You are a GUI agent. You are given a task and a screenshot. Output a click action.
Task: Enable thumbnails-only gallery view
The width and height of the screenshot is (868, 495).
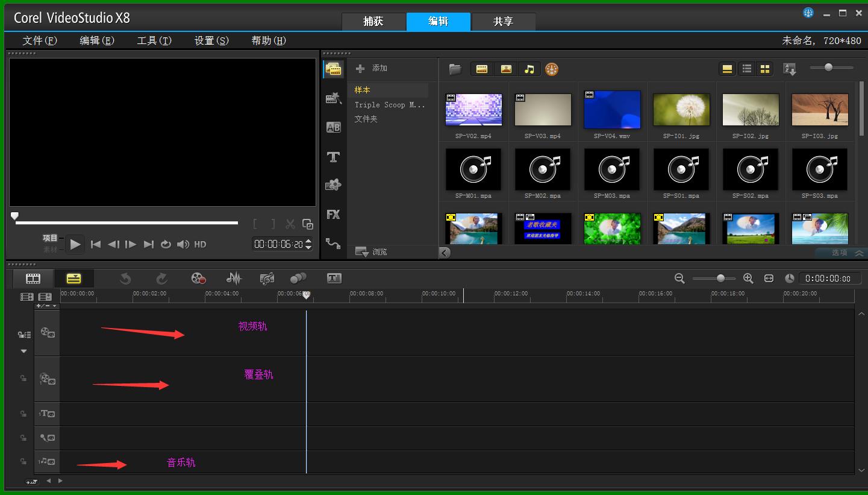point(765,69)
